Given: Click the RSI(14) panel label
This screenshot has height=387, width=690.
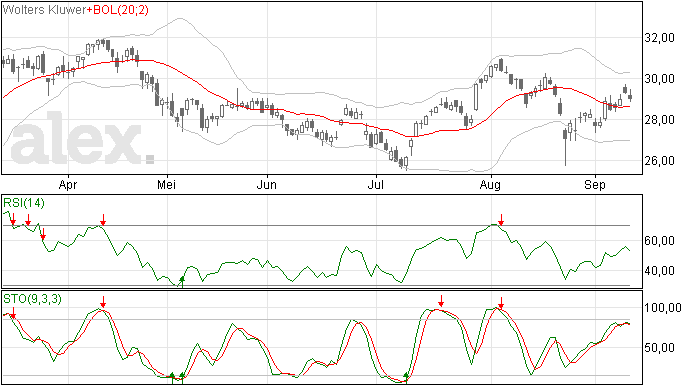Looking at the screenshot, I should [24, 203].
